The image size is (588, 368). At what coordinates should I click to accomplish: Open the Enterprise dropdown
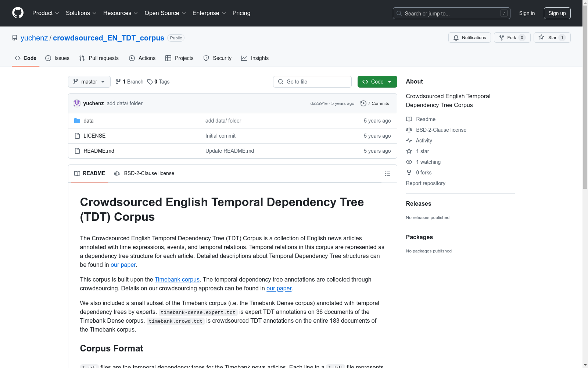click(209, 13)
